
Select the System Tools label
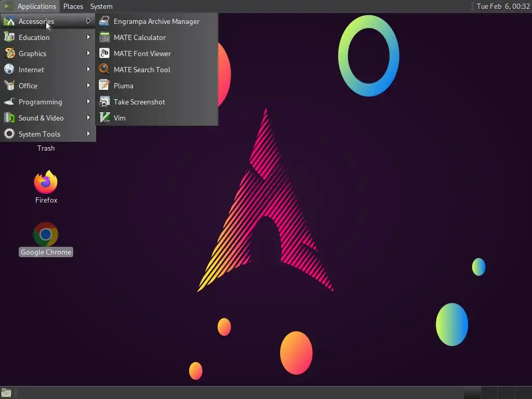[x=39, y=134]
